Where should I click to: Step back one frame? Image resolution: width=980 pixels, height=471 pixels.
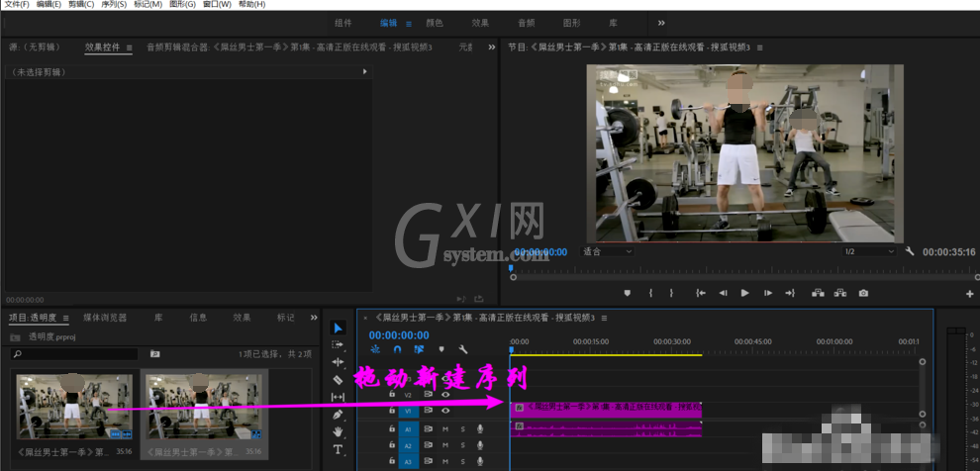[x=723, y=293]
